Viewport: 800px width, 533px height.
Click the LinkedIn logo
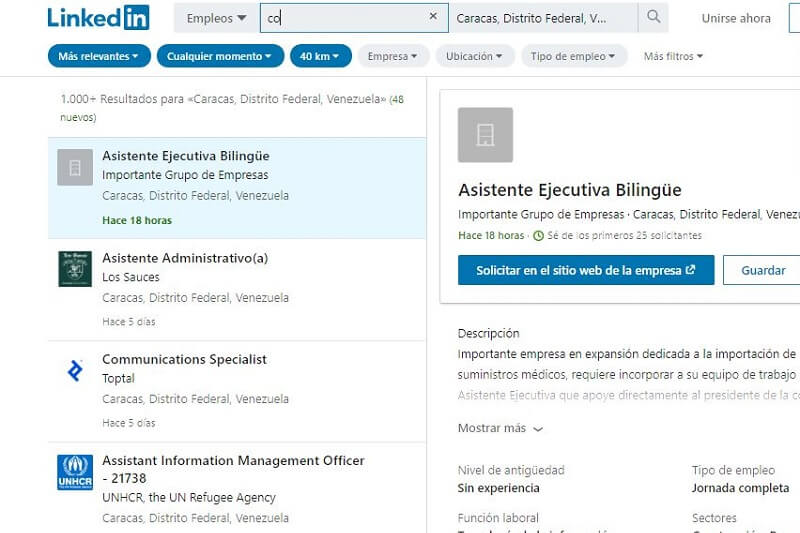click(x=98, y=18)
